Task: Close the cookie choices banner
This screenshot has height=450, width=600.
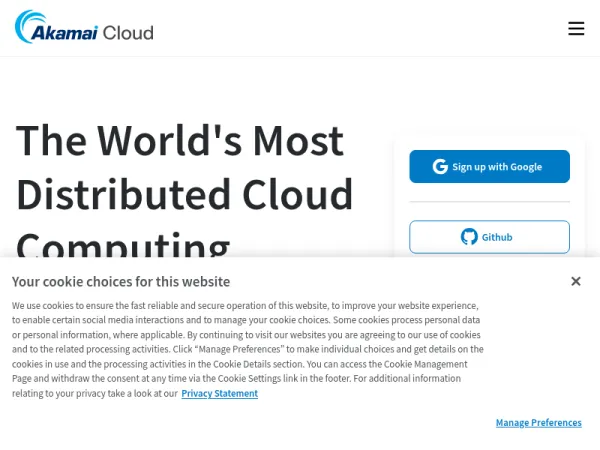Action: (576, 281)
